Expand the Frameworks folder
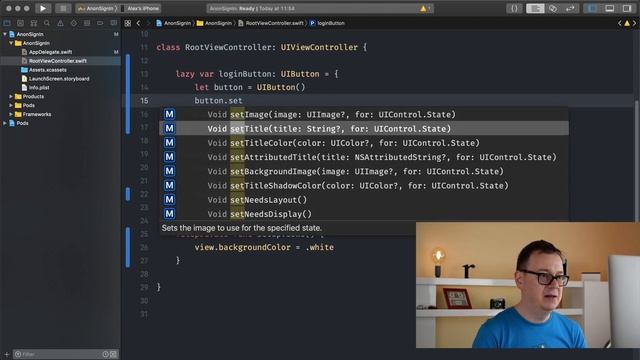The width and height of the screenshot is (640, 360). [11, 114]
